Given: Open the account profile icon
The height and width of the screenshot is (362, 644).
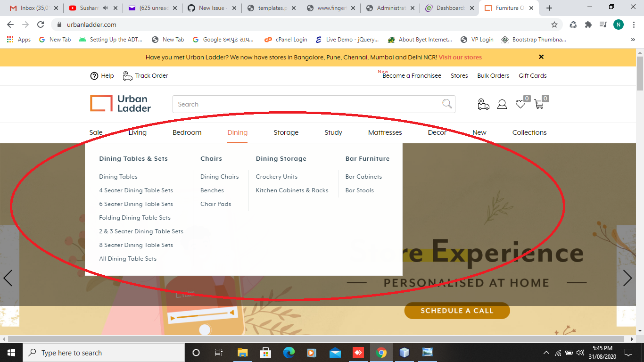Looking at the screenshot, I should pos(502,104).
